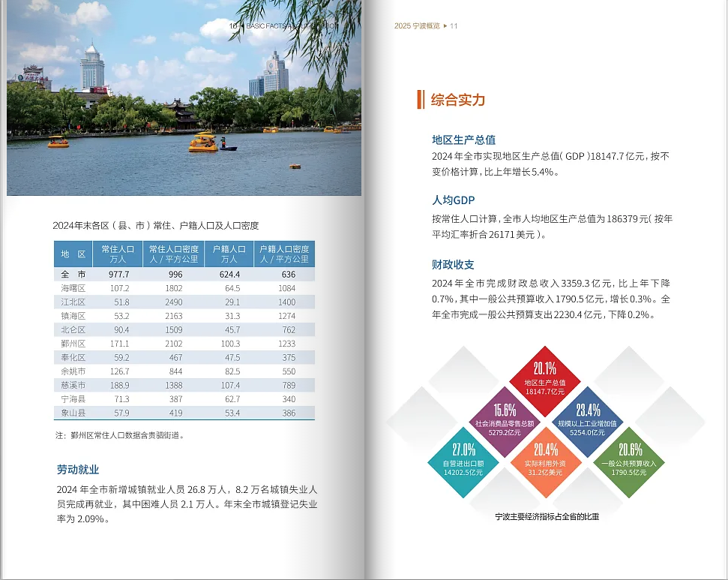Viewport: 728px width, 580px height.
Task: Select the 户籍人口密度 column header
Action: 284,254
